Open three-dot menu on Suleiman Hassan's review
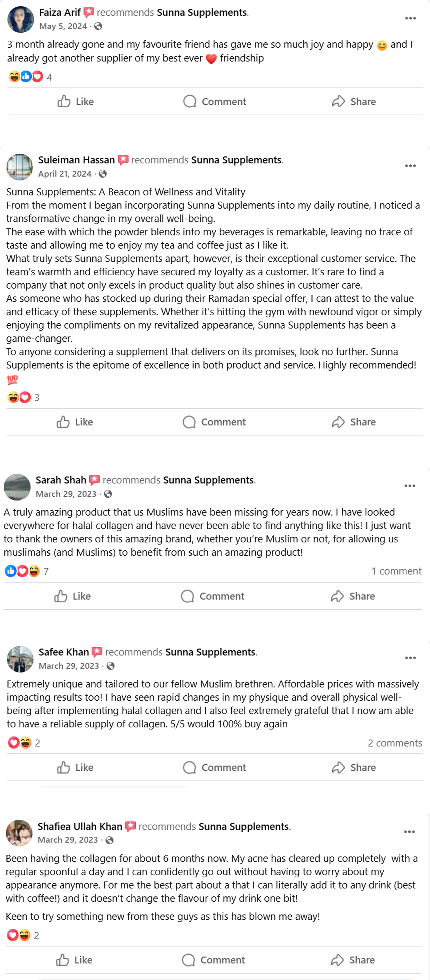The height and width of the screenshot is (980, 430). (x=410, y=166)
